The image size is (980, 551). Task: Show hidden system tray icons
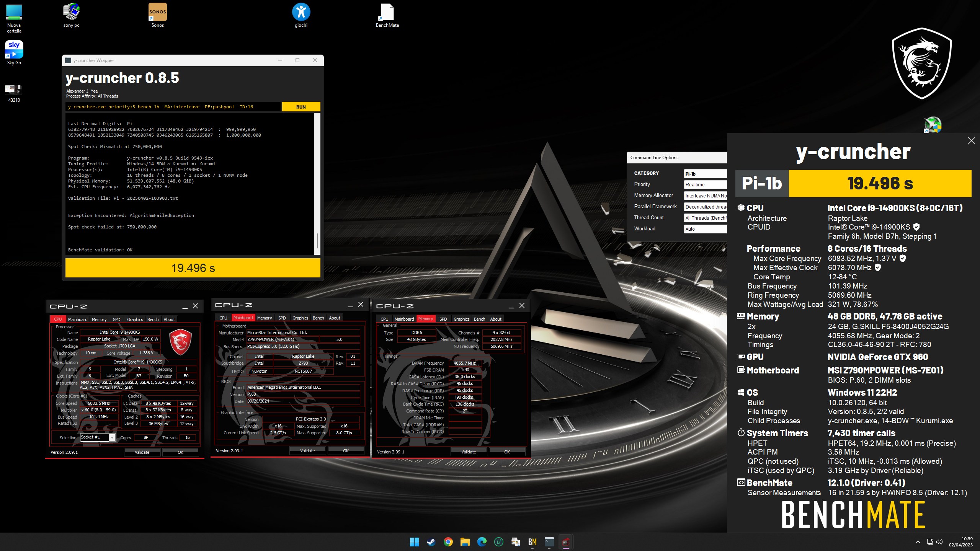click(918, 542)
